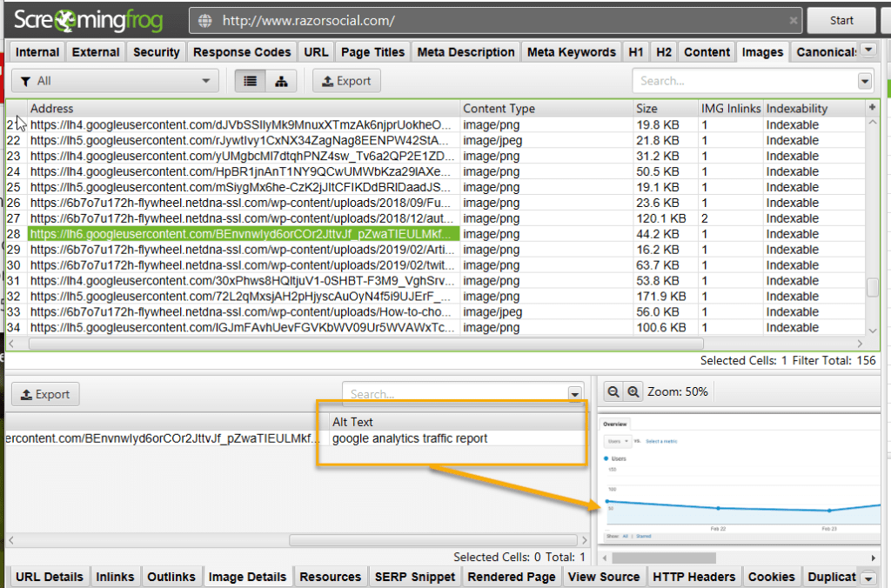Clear URL with the X icon

tap(794, 20)
